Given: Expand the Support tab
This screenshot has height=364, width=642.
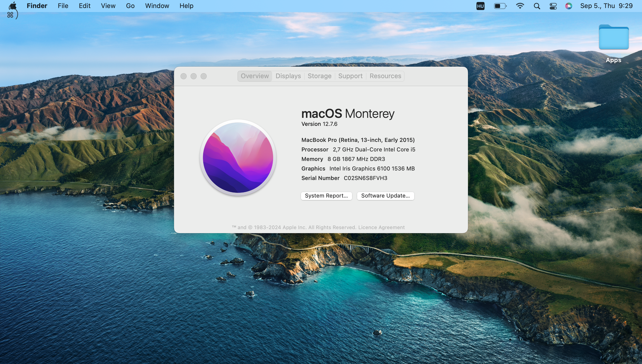Looking at the screenshot, I should 350,76.
